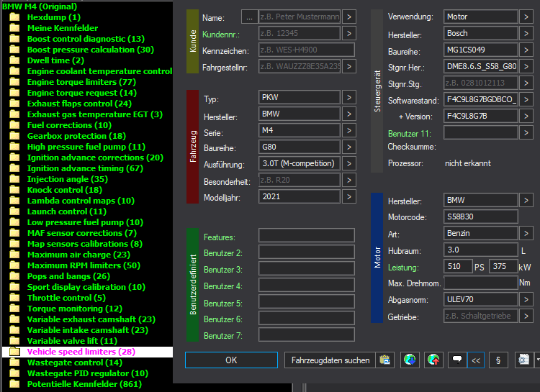Click the Fahrzeugdaten suchen button
540x392 pixels.
pos(330,360)
